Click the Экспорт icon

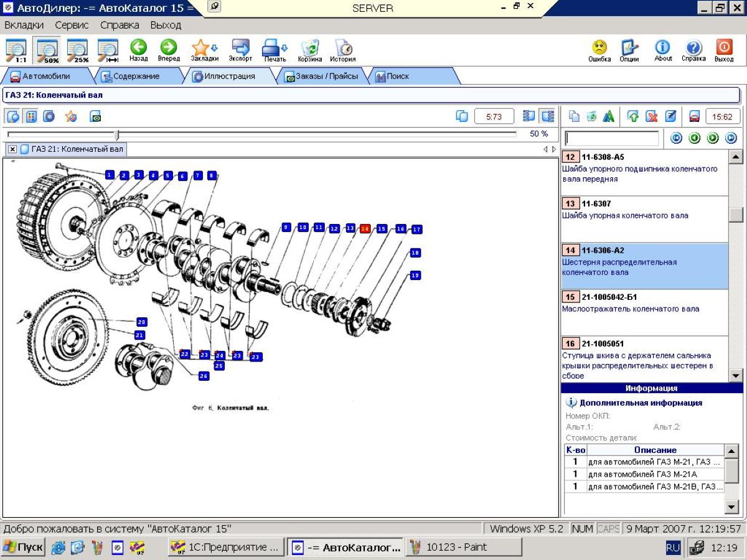click(240, 51)
